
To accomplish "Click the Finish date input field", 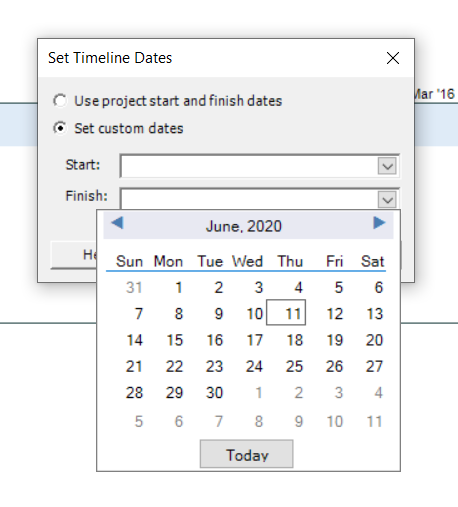I will 249,199.
